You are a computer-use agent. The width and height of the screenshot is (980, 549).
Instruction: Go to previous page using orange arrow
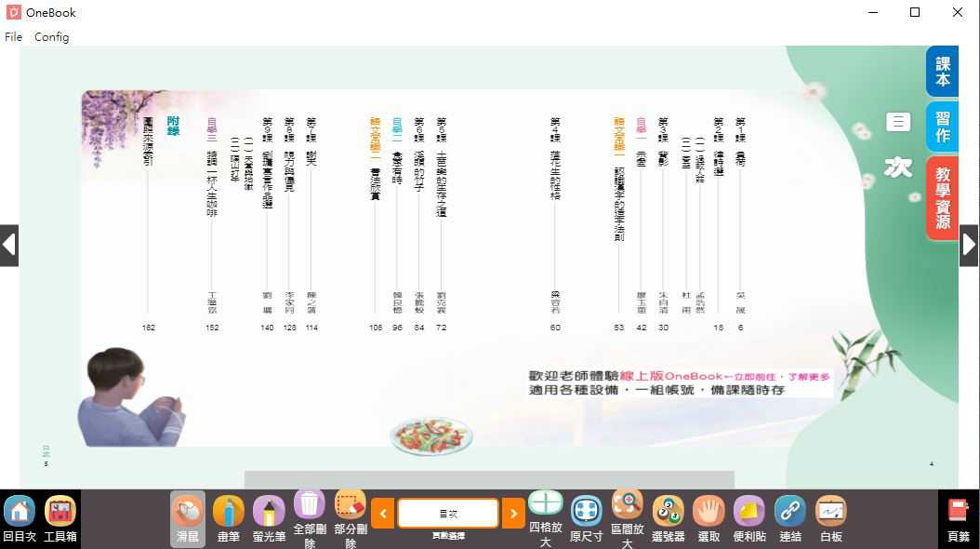coord(382,514)
